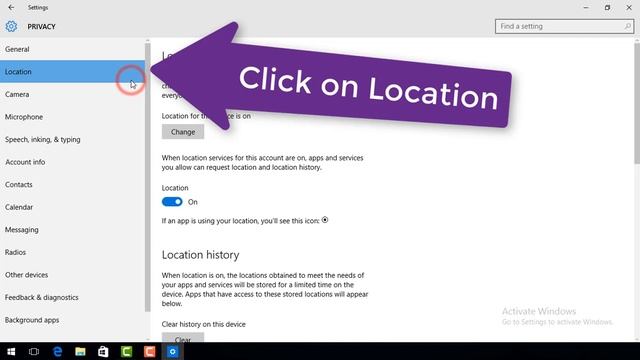Image resolution: width=640 pixels, height=360 pixels.
Task: Click the sidebar vertical scrollbar
Action: click(148, 178)
